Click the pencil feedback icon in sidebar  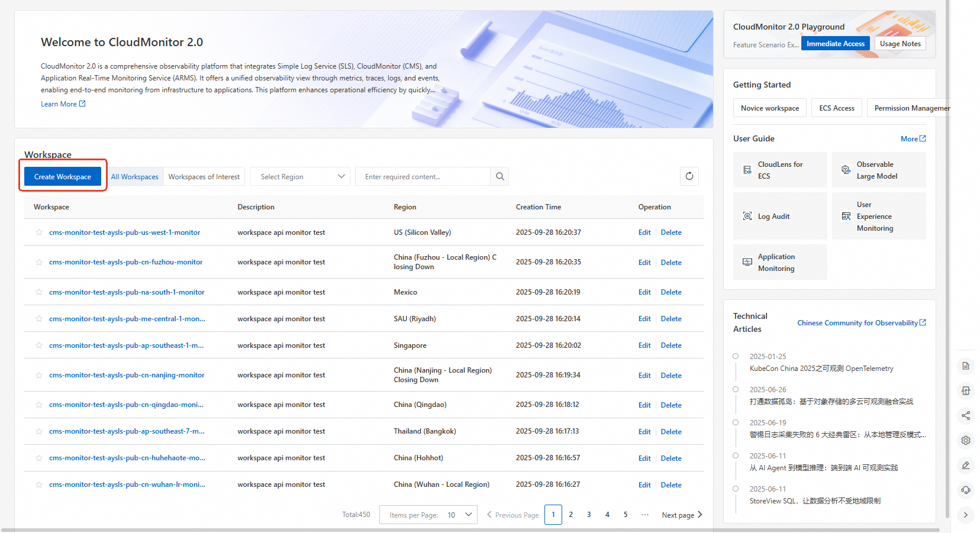966,465
